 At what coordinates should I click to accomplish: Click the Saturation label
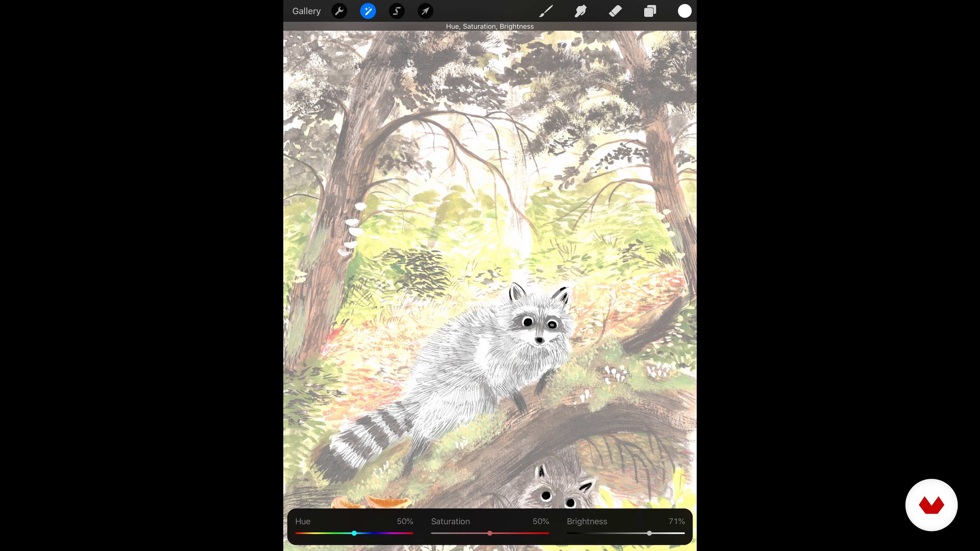click(450, 521)
